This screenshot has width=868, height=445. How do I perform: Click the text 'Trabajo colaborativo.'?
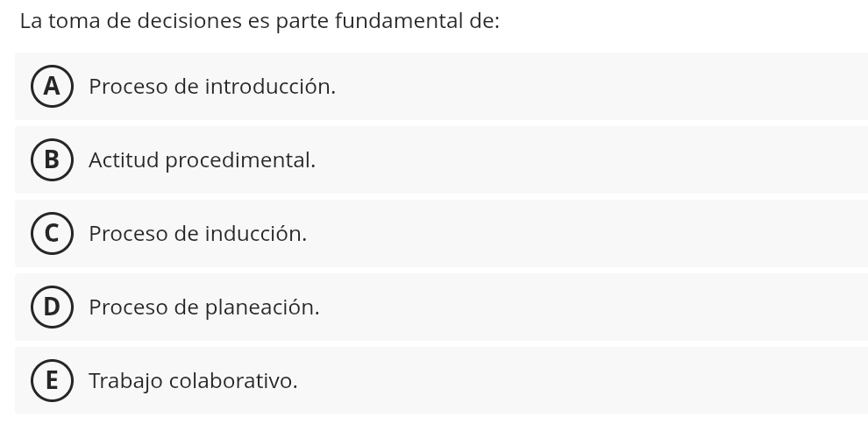pos(193,381)
